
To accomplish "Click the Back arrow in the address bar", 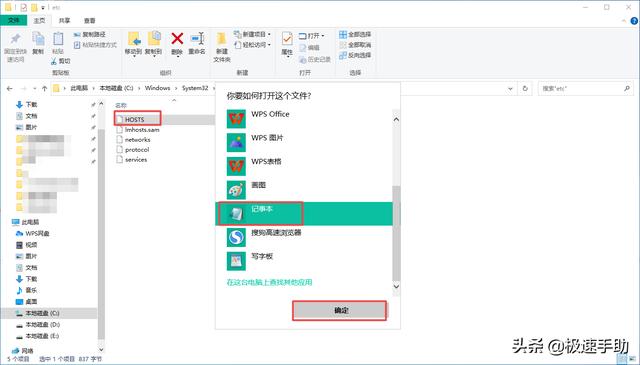I will pos(10,88).
